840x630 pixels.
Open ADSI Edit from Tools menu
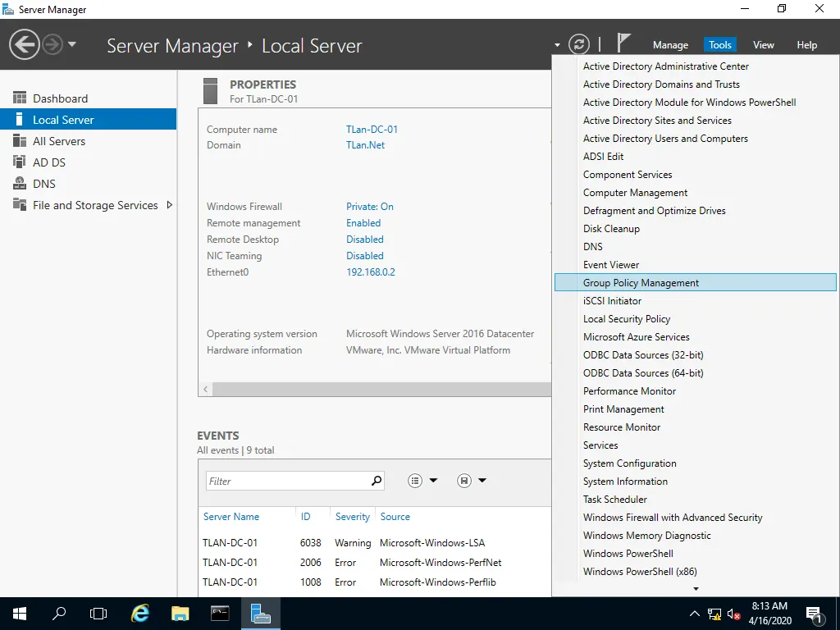(696, 157)
